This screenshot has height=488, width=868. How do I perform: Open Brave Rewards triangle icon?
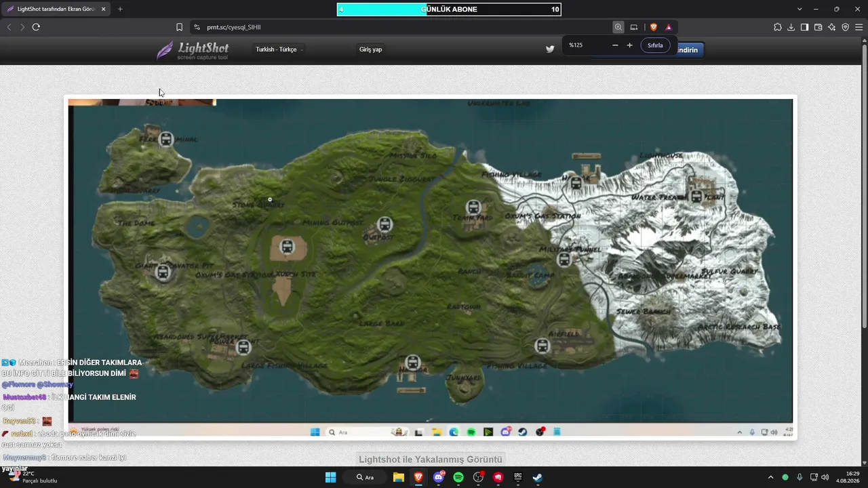click(669, 27)
